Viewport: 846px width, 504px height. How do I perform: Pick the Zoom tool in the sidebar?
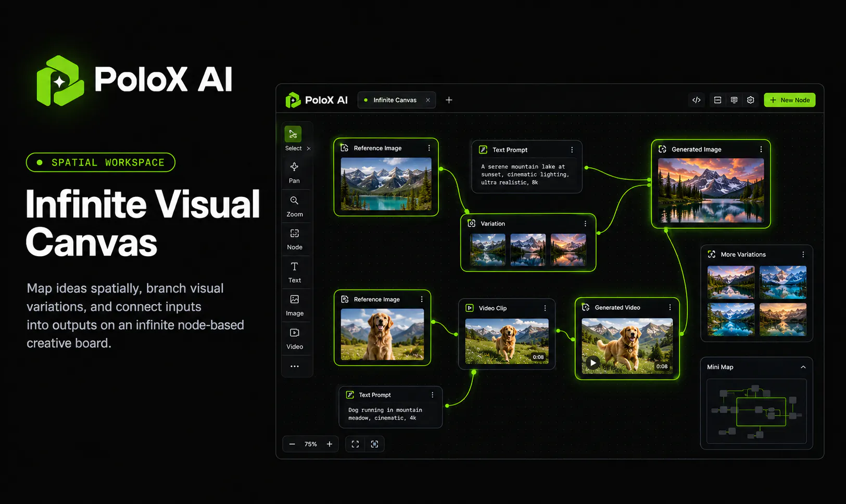294,206
